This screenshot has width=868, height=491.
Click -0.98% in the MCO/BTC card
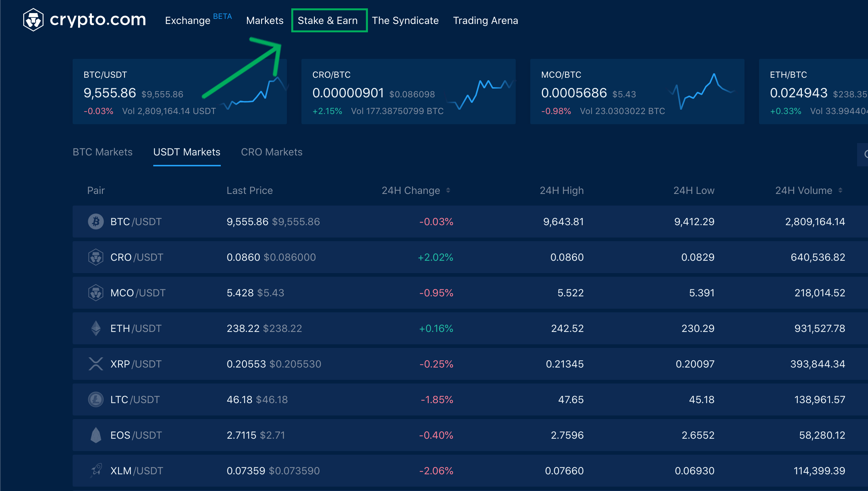point(556,111)
